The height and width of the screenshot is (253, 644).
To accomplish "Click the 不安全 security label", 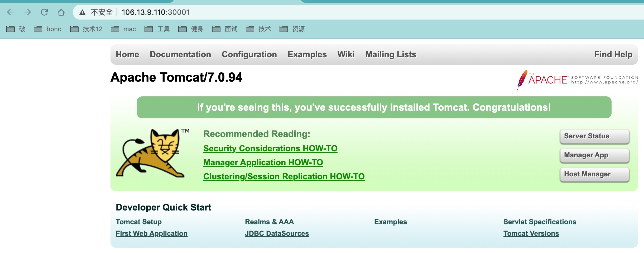I will [x=102, y=12].
